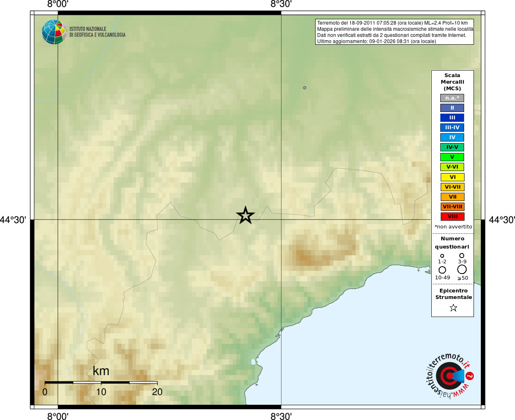Image resolution: width=515 pixels, height=420 pixels.
Task: Click the yellow intensity VI swatch
Action: pos(452,177)
